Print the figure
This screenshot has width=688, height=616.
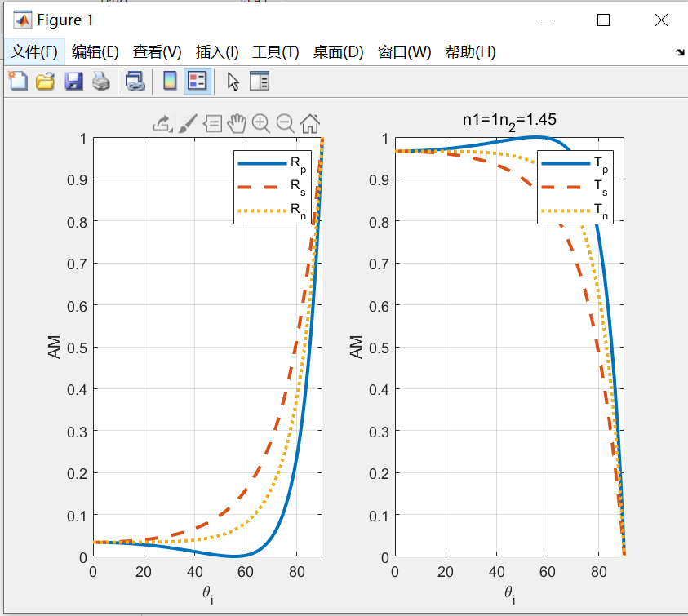coord(100,81)
